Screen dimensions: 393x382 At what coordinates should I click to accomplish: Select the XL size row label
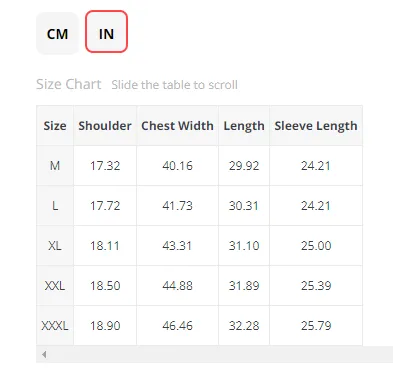(x=55, y=246)
